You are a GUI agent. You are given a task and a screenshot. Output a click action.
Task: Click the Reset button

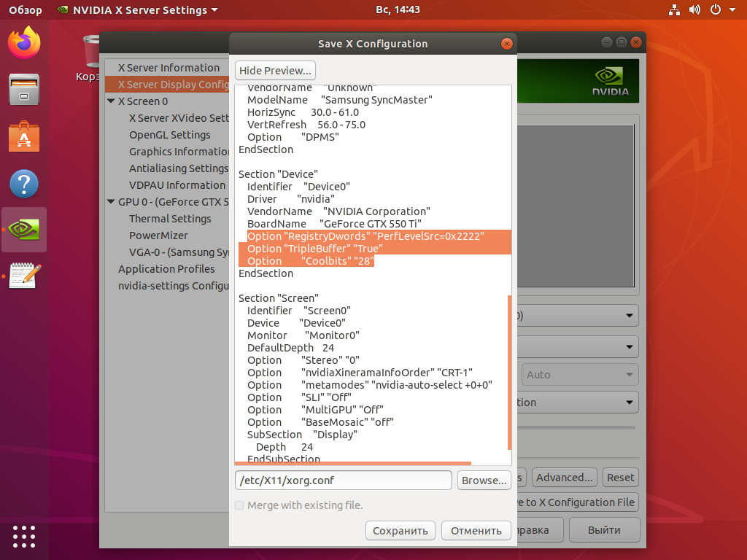point(620,477)
